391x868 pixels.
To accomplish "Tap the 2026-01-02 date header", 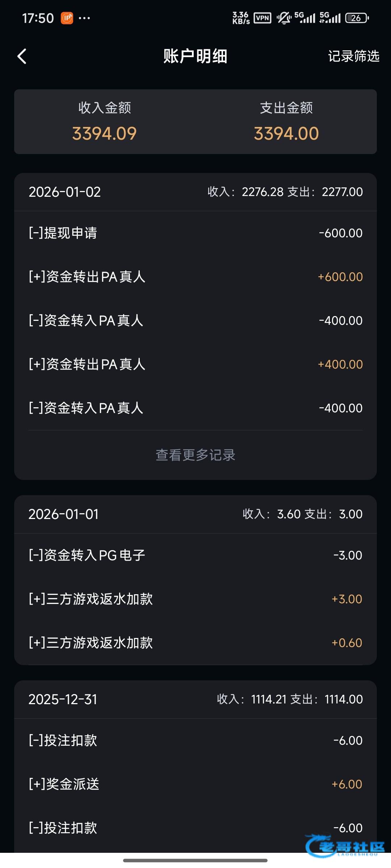I will point(65,192).
